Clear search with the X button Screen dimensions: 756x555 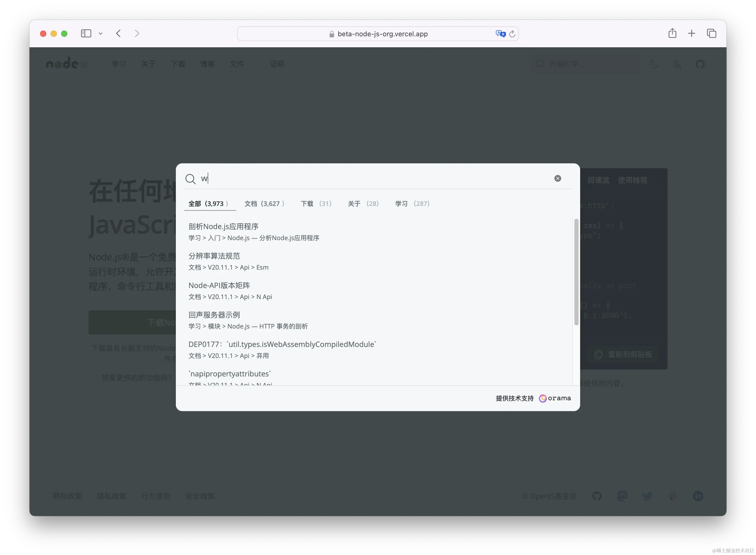click(557, 178)
